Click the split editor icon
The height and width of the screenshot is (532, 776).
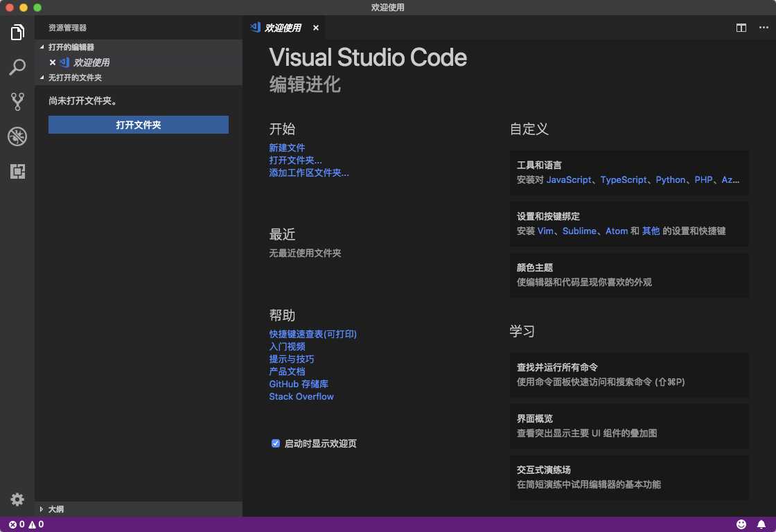pos(741,28)
